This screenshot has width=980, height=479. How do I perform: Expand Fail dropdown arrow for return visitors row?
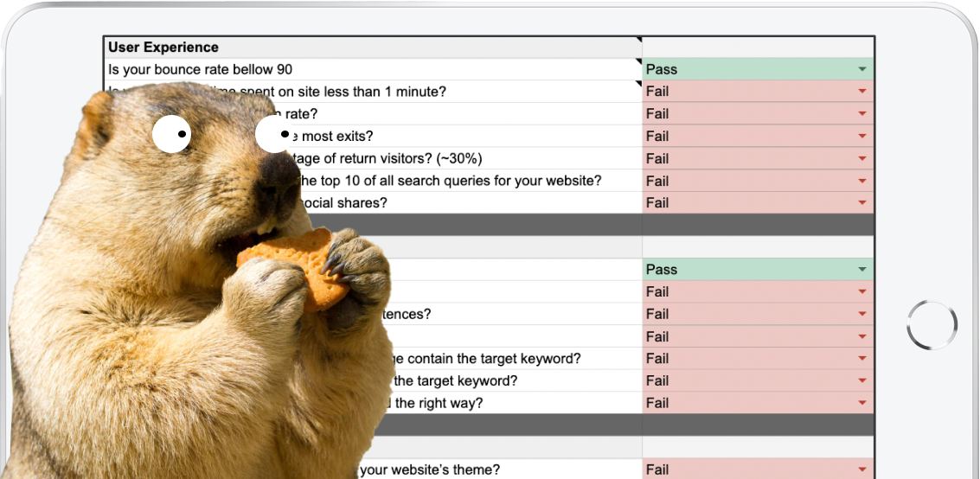[862, 158]
